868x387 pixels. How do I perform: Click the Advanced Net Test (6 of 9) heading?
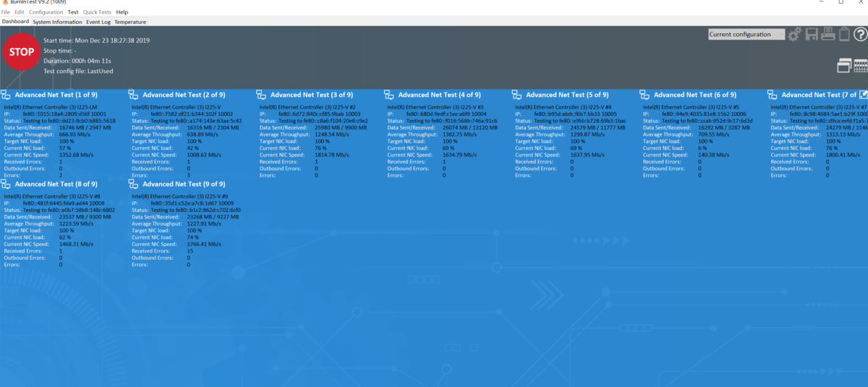coord(695,95)
